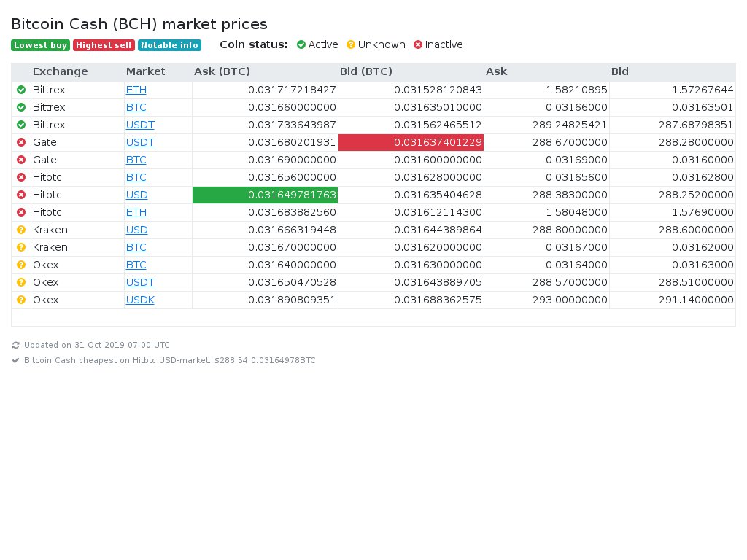Screen dimensions: 747x560
Task: Open the Okex BTC market link
Action: pyautogui.click(x=136, y=265)
